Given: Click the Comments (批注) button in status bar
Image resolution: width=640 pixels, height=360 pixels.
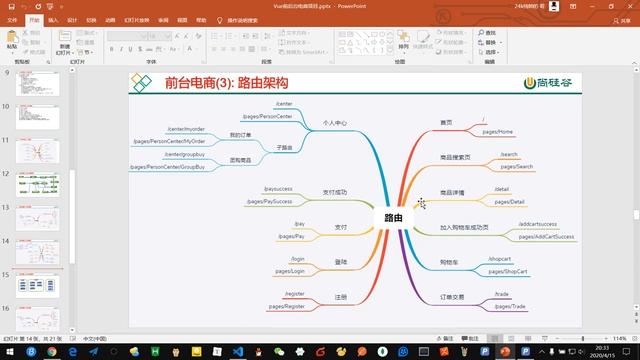Looking at the screenshot, I should click(x=470, y=339).
